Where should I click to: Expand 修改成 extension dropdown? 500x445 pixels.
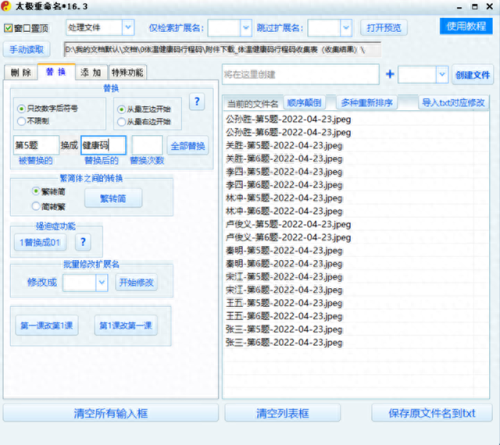[102, 283]
